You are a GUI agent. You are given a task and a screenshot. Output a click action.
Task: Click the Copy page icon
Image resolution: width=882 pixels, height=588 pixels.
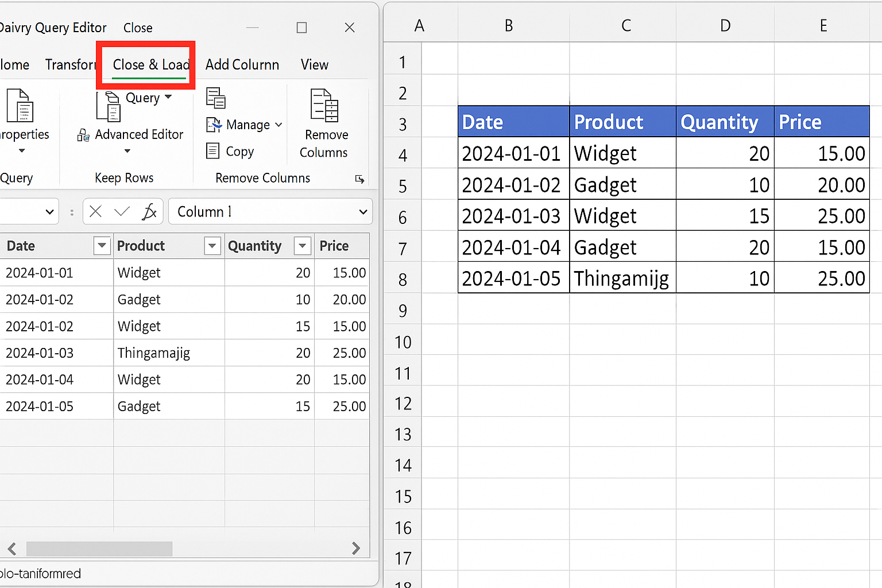(x=213, y=151)
